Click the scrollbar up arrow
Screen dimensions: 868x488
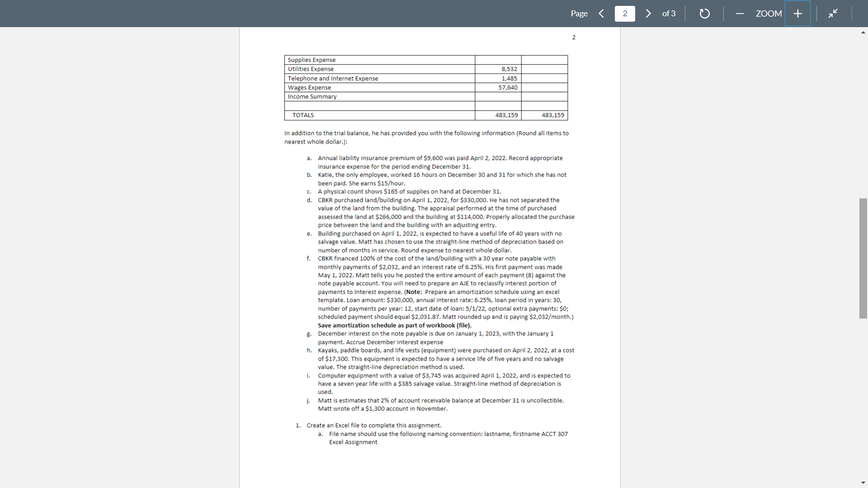point(863,33)
